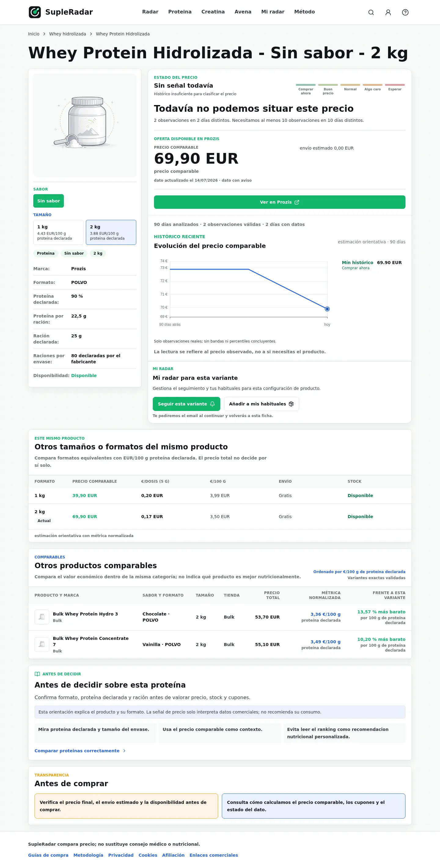Click the help question mark icon
Screen dimensions: 440x868
[x=405, y=13]
